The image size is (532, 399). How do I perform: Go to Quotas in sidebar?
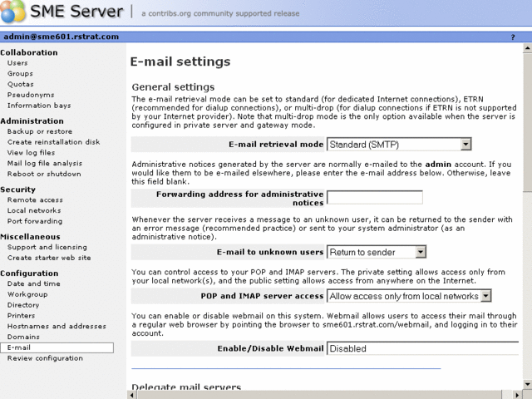click(x=20, y=84)
